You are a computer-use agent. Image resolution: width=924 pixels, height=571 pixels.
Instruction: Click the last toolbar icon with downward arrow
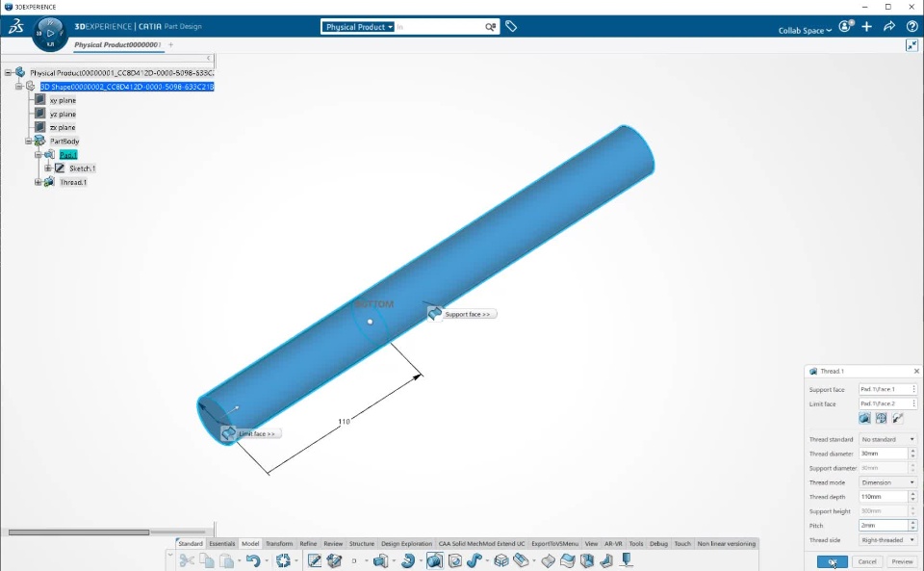627,560
